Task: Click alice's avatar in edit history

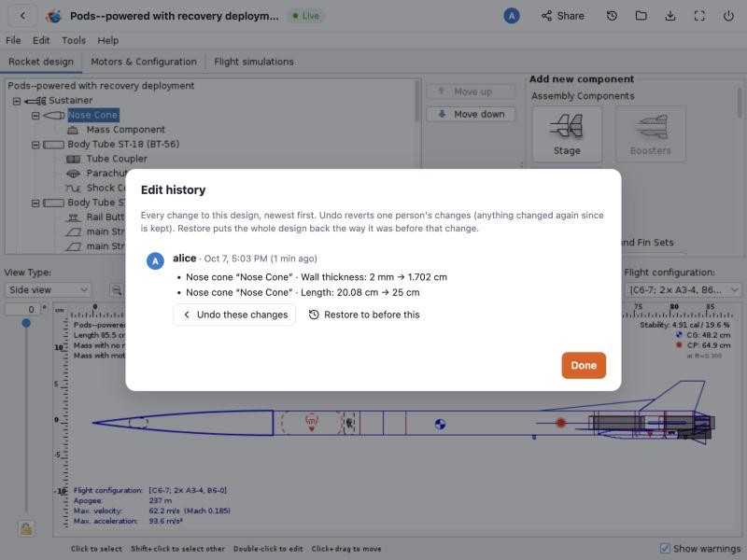Action: pyautogui.click(x=155, y=261)
